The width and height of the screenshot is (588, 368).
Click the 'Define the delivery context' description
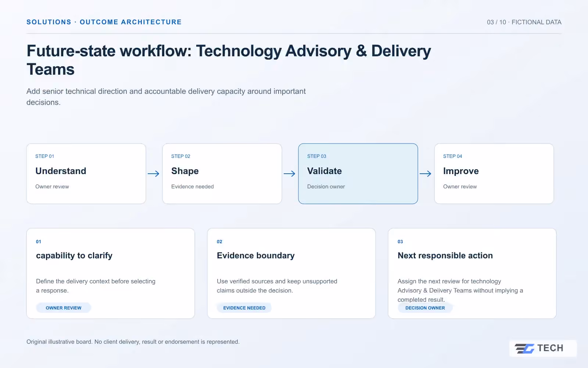click(96, 286)
